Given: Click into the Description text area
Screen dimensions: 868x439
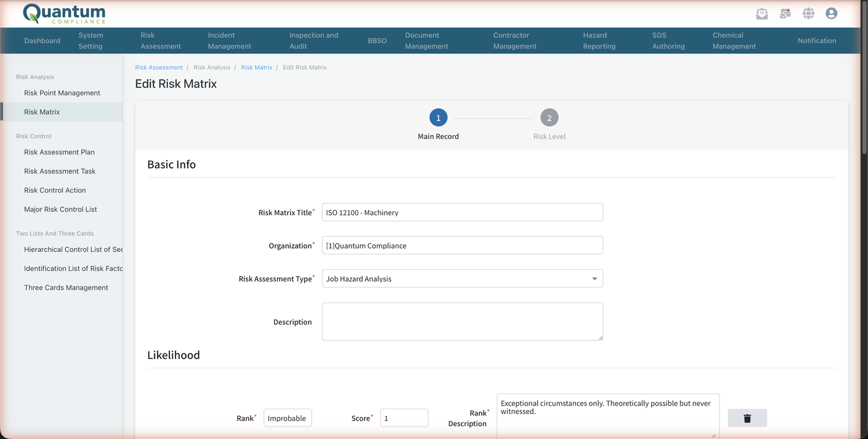Looking at the screenshot, I should pyautogui.click(x=463, y=321).
